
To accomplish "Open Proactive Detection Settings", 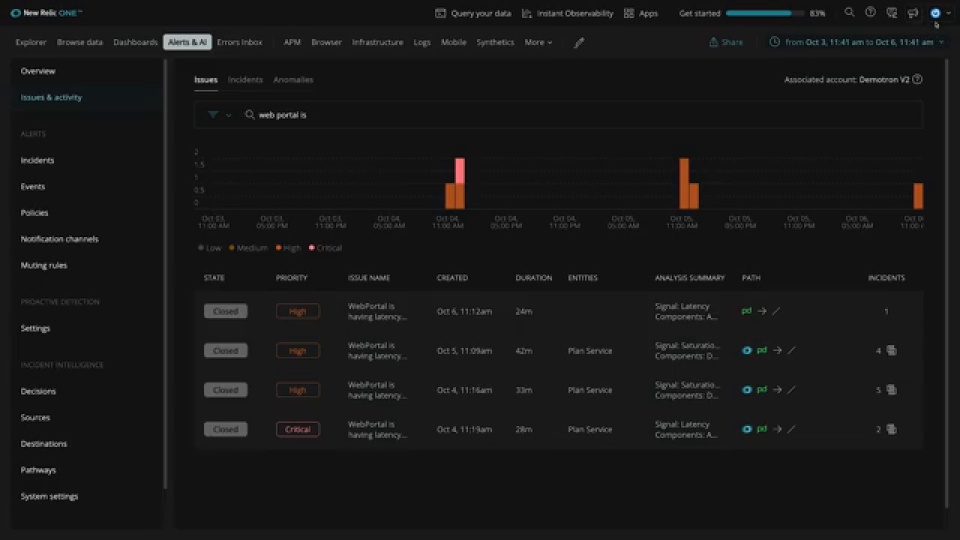I will point(36,329).
